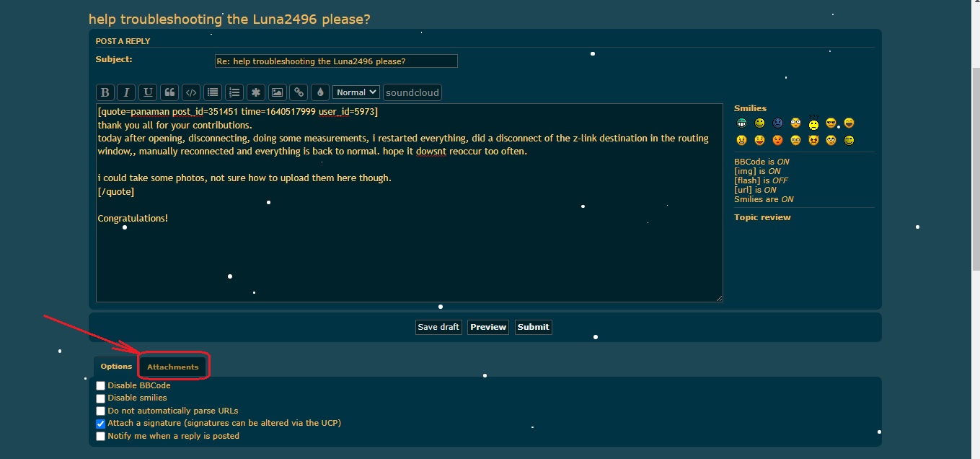Click the Subject text field
Viewport: 980px width, 459px height.
336,61
